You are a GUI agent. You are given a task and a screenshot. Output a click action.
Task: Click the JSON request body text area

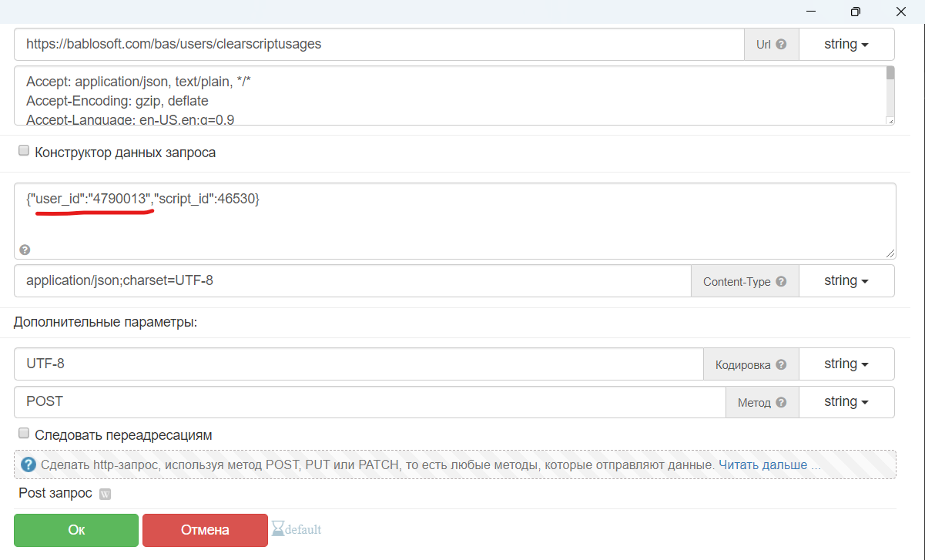click(454, 223)
